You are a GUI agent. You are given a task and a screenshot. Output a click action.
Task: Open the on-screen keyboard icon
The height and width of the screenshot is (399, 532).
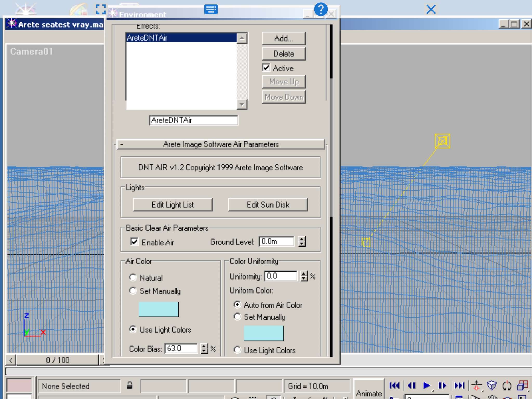(211, 9)
